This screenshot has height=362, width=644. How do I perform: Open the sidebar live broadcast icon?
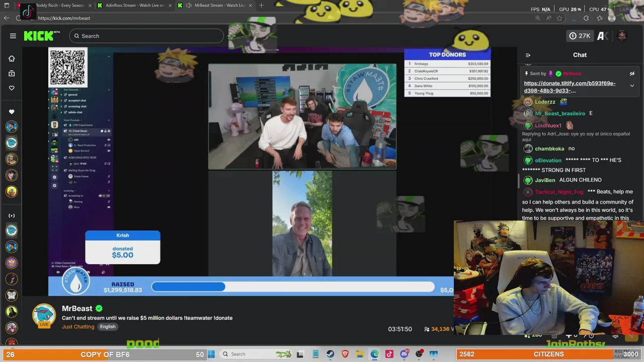[x=12, y=216]
